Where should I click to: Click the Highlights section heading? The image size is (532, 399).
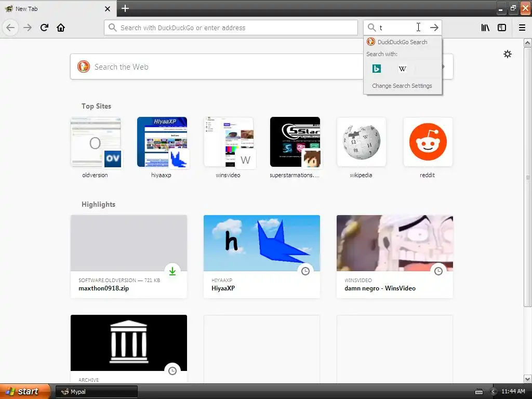[x=98, y=204]
